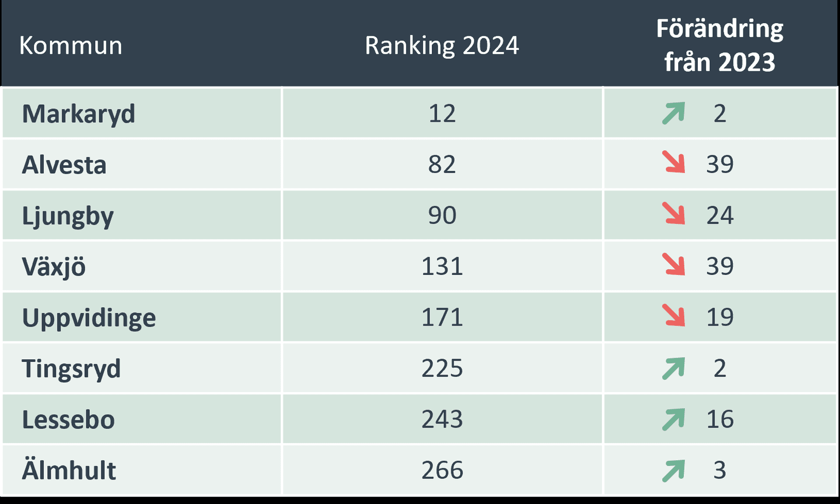Click change value 16 in Lessebo row

point(720,419)
